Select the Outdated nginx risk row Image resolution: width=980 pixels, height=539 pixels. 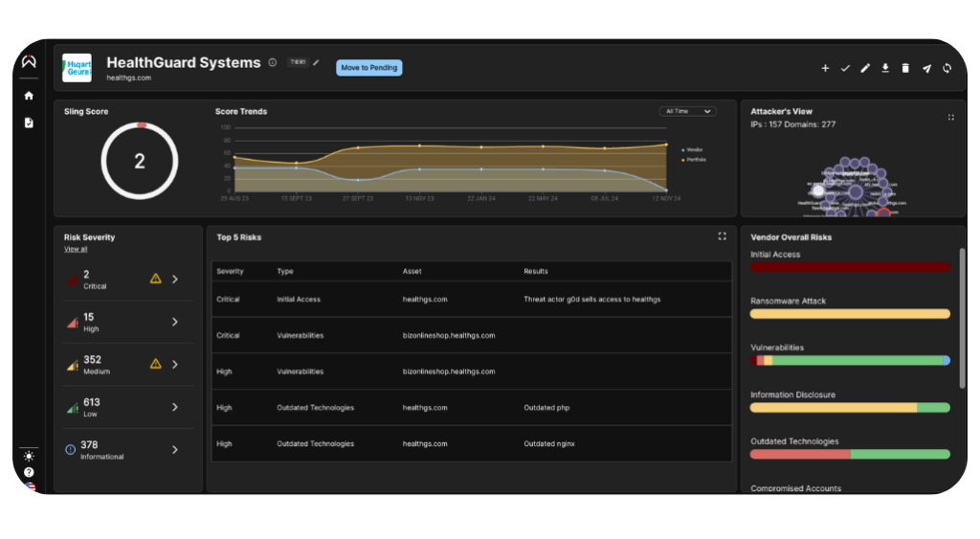(471, 444)
